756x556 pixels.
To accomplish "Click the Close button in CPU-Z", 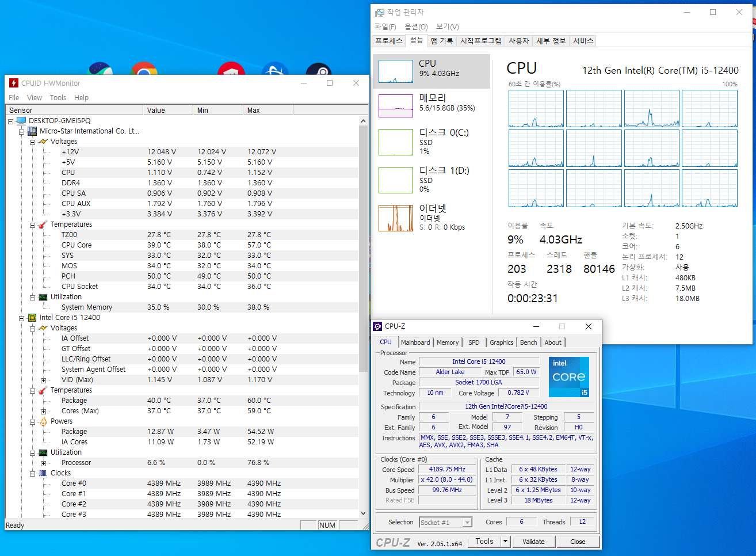I will coord(578,542).
